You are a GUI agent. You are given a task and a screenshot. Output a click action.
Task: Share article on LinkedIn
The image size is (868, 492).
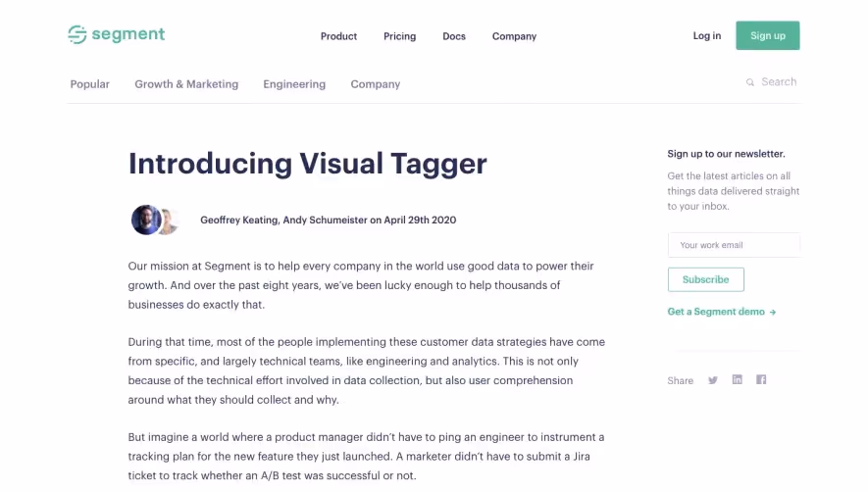(x=737, y=379)
